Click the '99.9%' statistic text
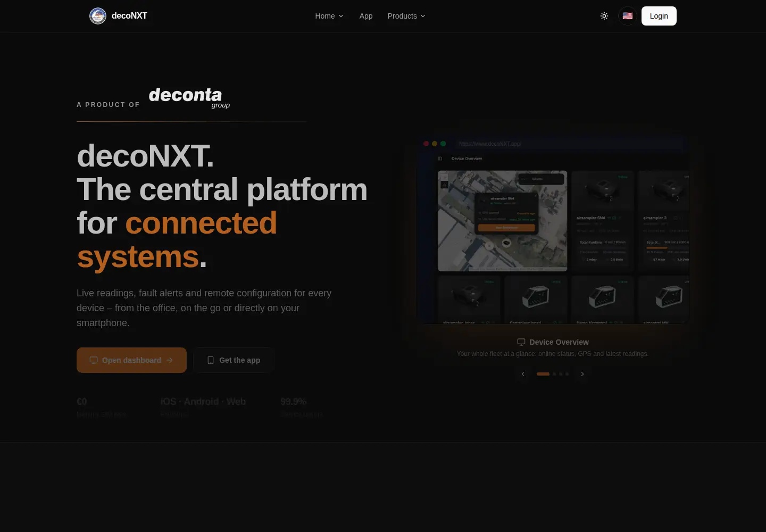Viewport: 766px width, 532px height. click(294, 402)
